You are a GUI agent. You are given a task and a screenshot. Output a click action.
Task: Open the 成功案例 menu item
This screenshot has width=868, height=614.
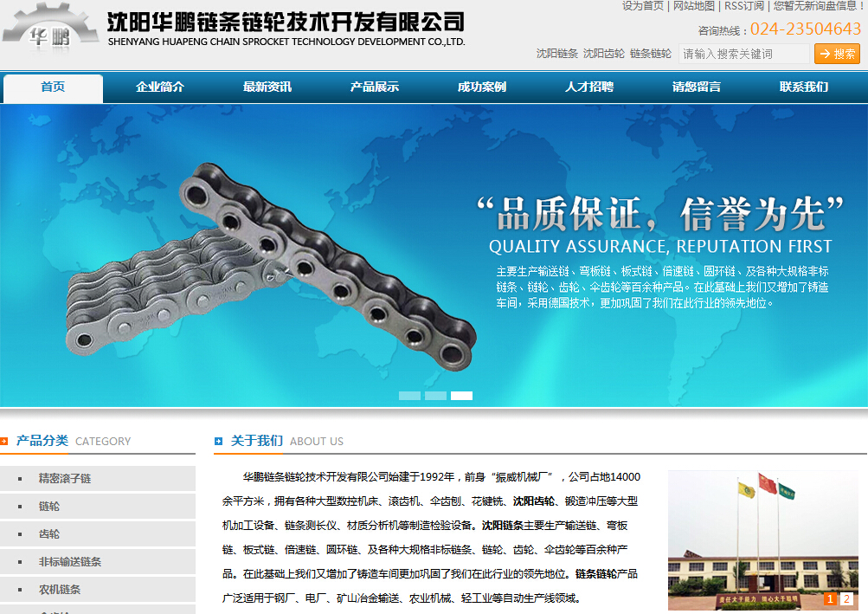point(482,87)
